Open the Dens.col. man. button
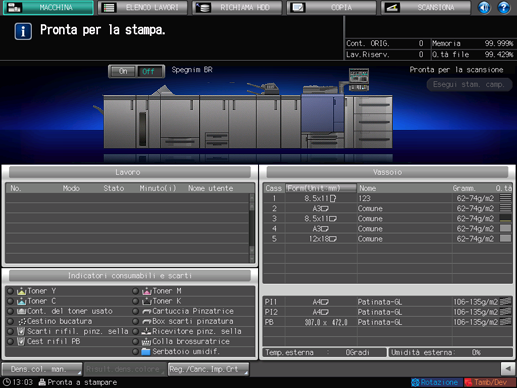The image size is (517, 388). (x=42, y=369)
